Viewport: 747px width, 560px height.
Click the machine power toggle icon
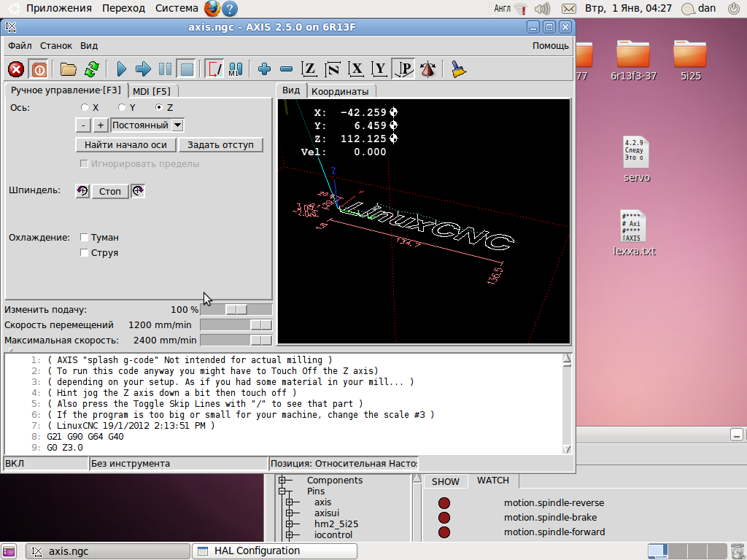[x=39, y=69]
